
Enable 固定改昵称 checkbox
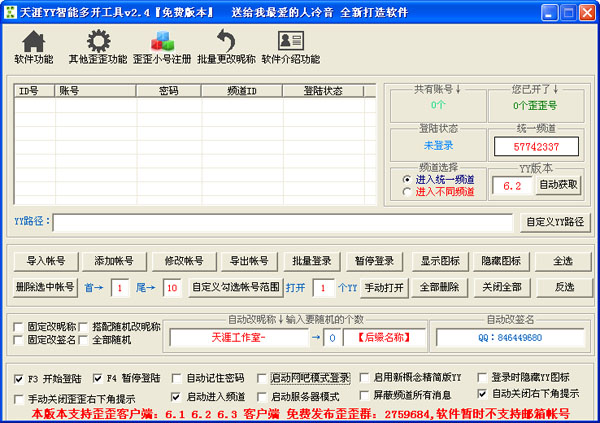point(18,327)
